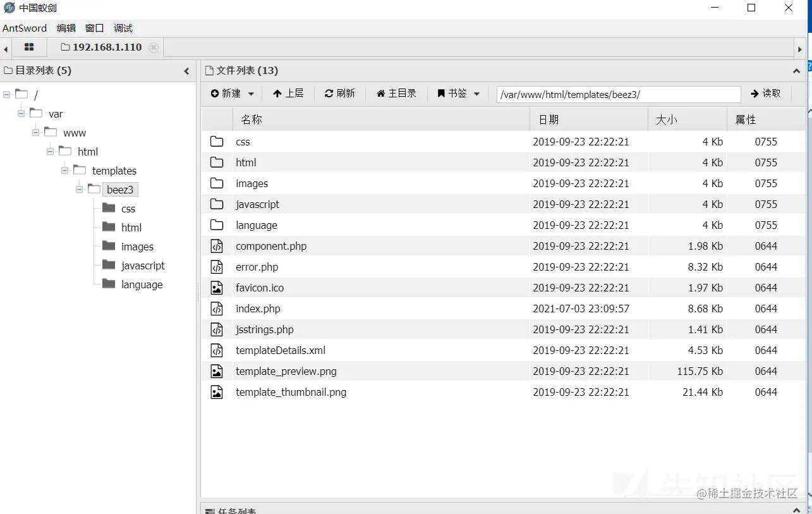Maximize the 中国蚁剑 window
This screenshot has width=812, height=514.
[x=751, y=8]
